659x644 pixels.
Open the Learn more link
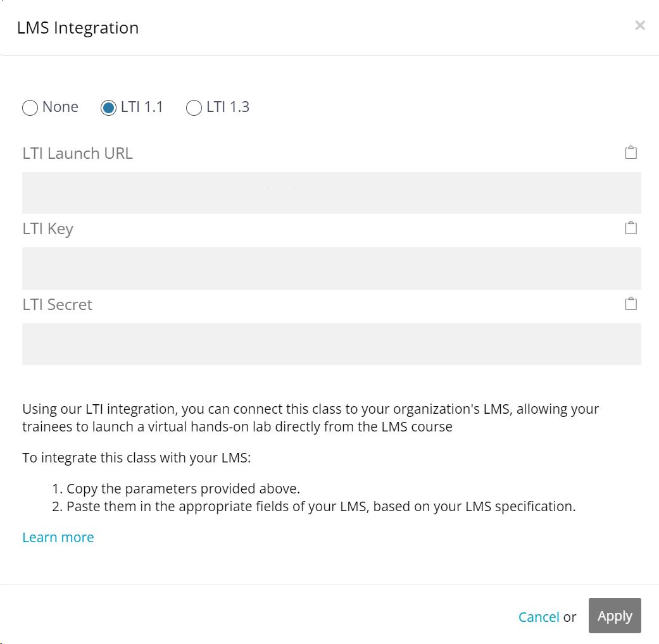point(58,537)
